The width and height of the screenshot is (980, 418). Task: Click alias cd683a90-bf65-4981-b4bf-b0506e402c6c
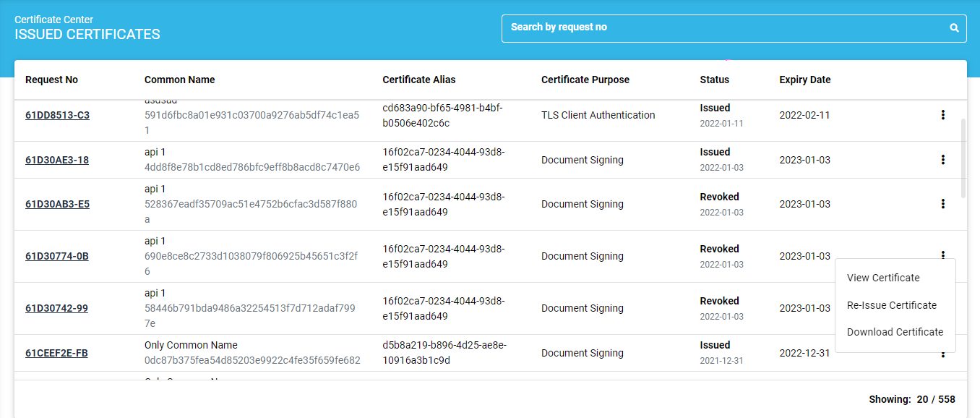tap(443, 115)
